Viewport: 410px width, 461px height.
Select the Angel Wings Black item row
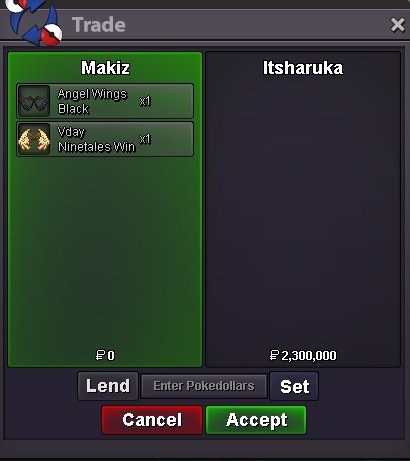tap(105, 101)
